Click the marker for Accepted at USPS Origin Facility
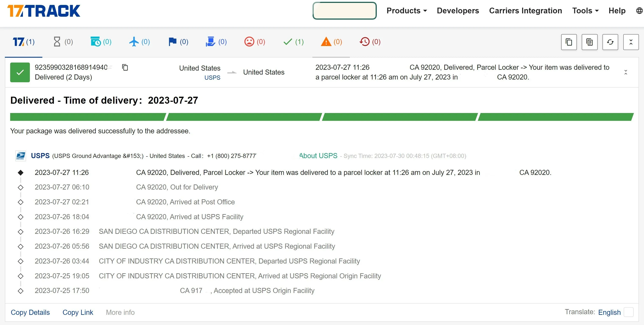644x325 pixels. tap(21, 291)
